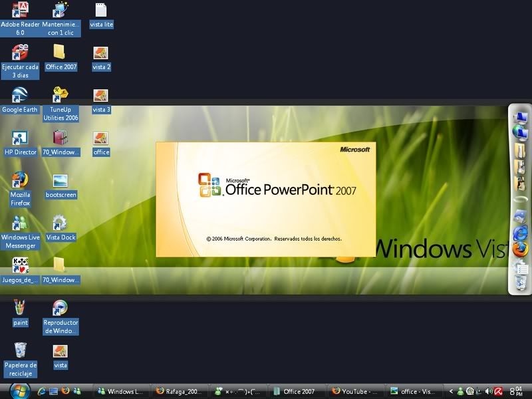Viewport: 532px width, 399px height.
Task: Open the volume speaker tray icon
Action: pos(488,392)
